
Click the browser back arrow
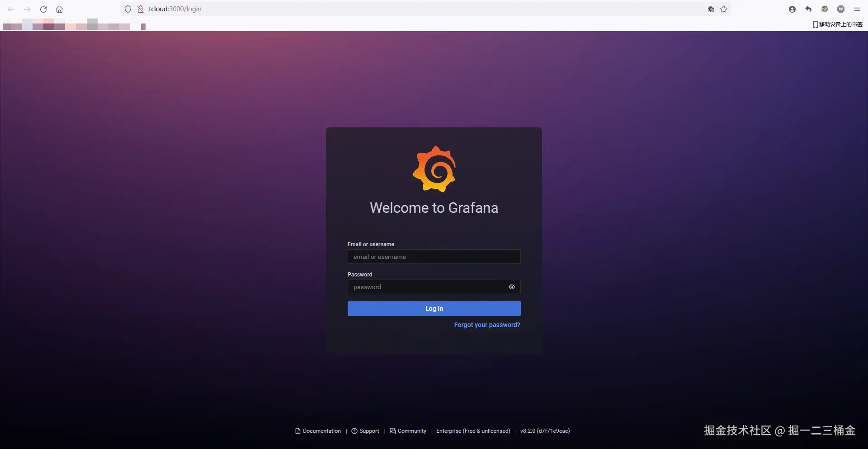click(11, 9)
